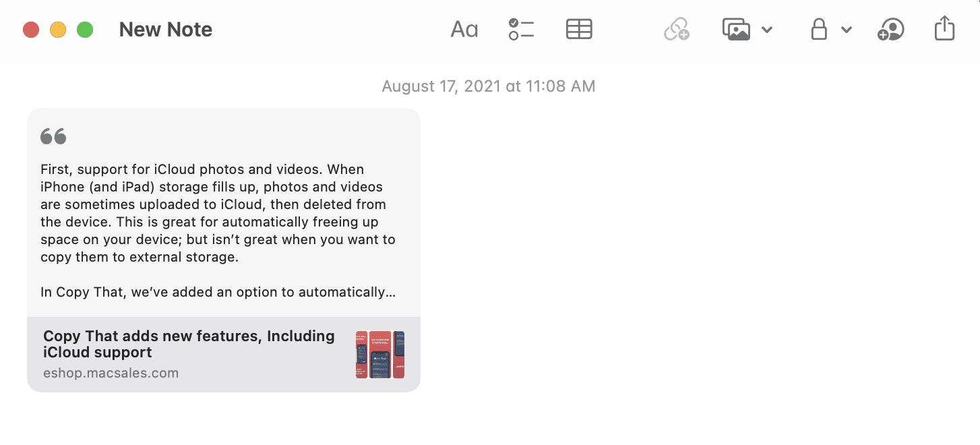Click the eshop.macsales.com domain text

click(111, 373)
